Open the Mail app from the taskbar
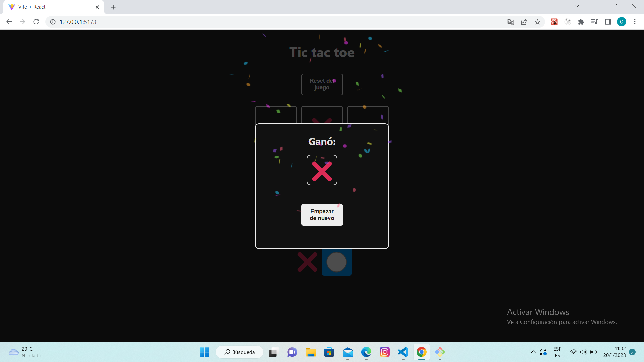 [348, 352]
